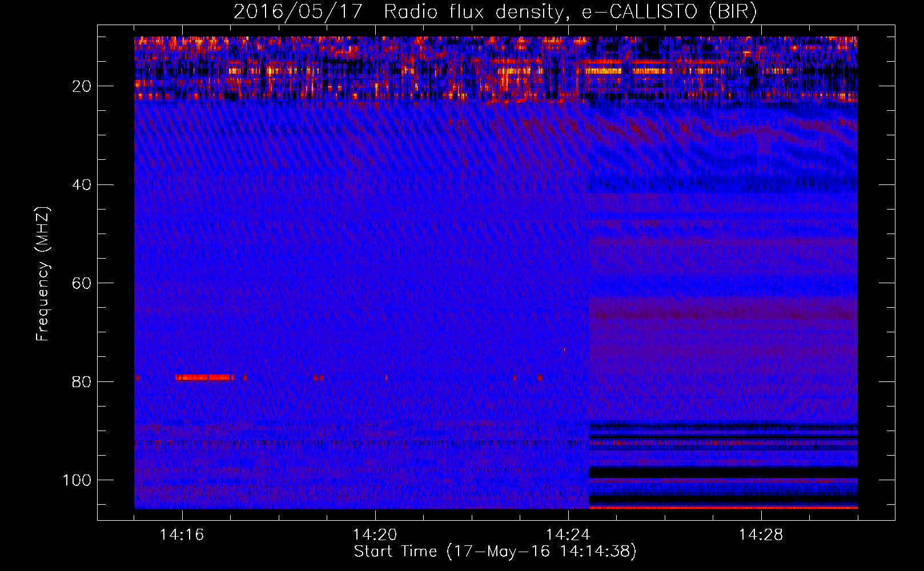The width and height of the screenshot is (924, 571).
Task: Click the 20 MHz frequency tick label
Action: (82, 87)
